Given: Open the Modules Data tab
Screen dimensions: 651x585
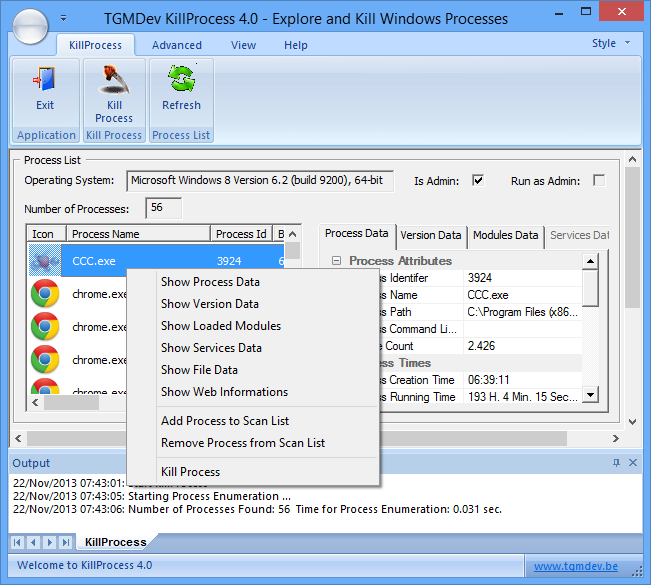Looking at the screenshot, I should coord(505,235).
